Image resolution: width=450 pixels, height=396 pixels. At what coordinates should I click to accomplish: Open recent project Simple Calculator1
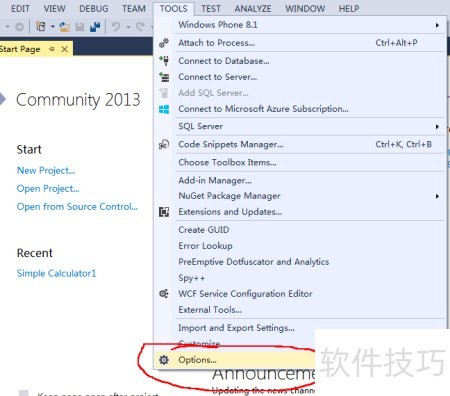(x=56, y=273)
